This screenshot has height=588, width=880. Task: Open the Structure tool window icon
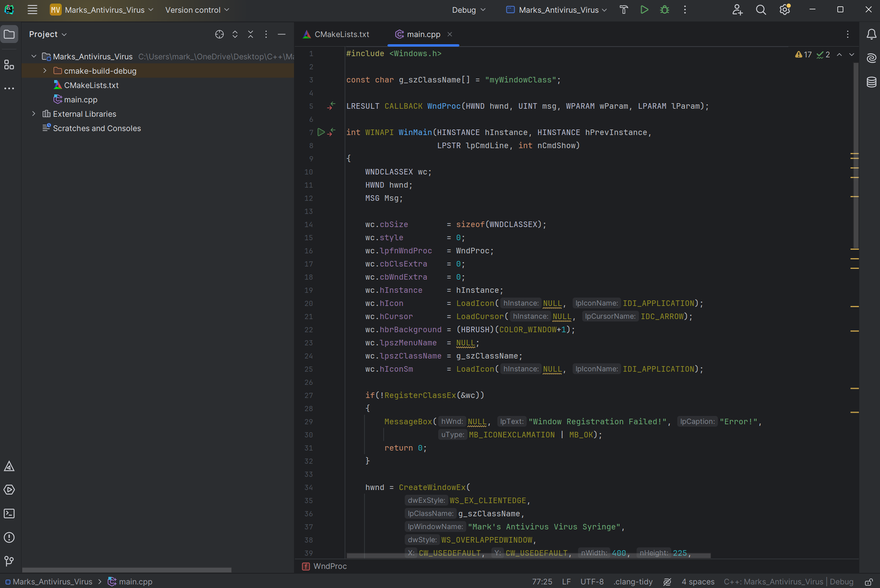tap(9, 65)
